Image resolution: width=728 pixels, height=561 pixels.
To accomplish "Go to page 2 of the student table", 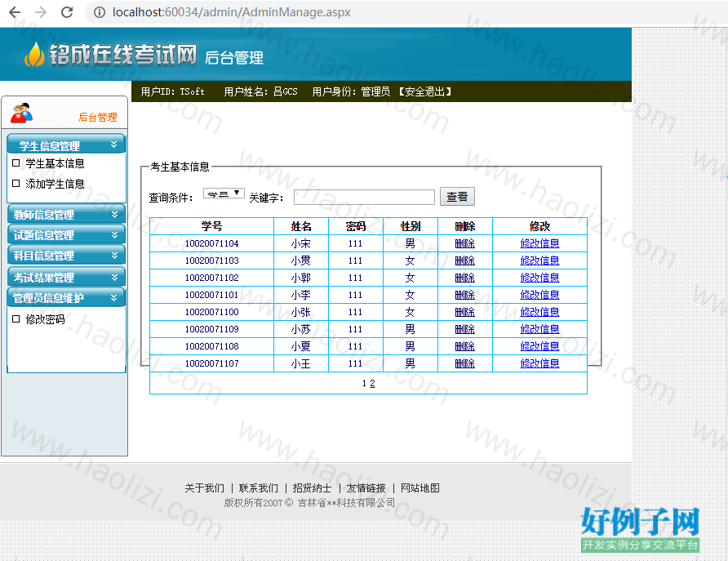I will (372, 383).
